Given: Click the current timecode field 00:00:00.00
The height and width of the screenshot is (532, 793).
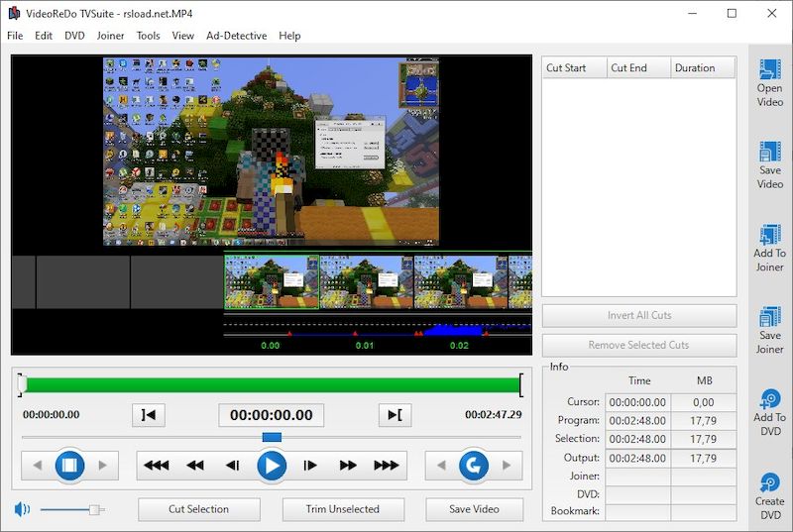Looking at the screenshot, I should pos(271,415).
